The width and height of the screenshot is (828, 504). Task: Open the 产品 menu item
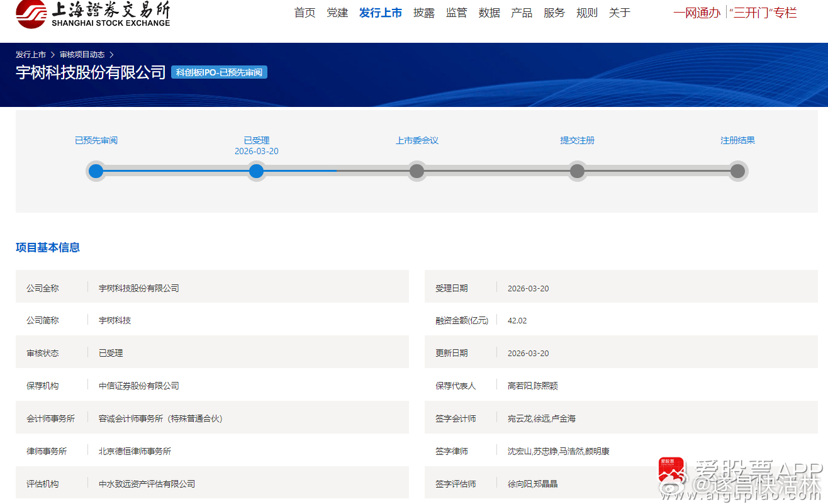(x=522, y=13)
